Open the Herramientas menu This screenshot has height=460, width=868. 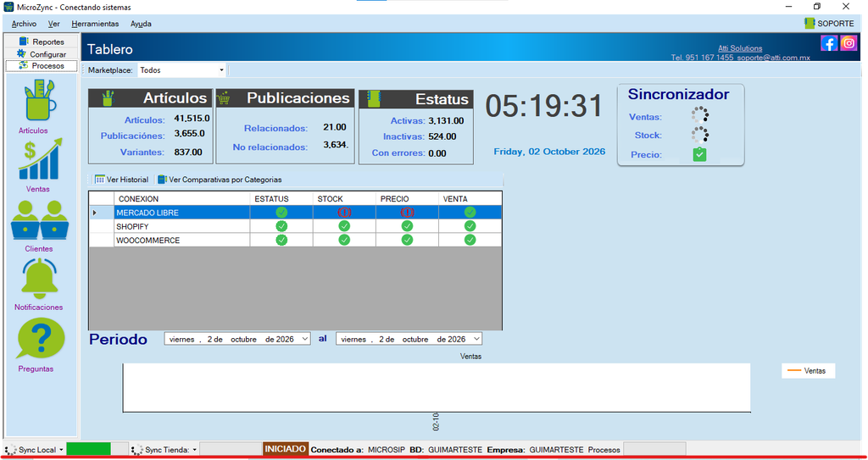tap(95, 24)
